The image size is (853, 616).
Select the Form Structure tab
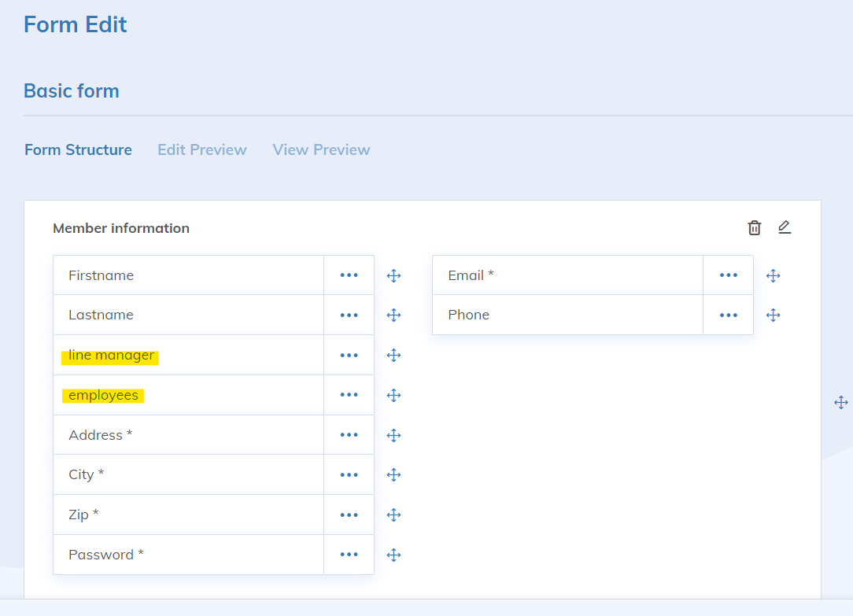pos(78,149)
